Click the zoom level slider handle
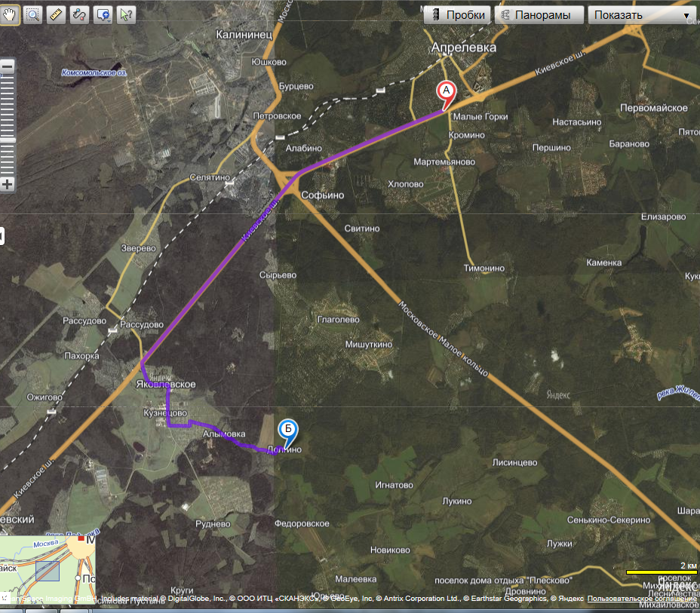 pos(8,139)
